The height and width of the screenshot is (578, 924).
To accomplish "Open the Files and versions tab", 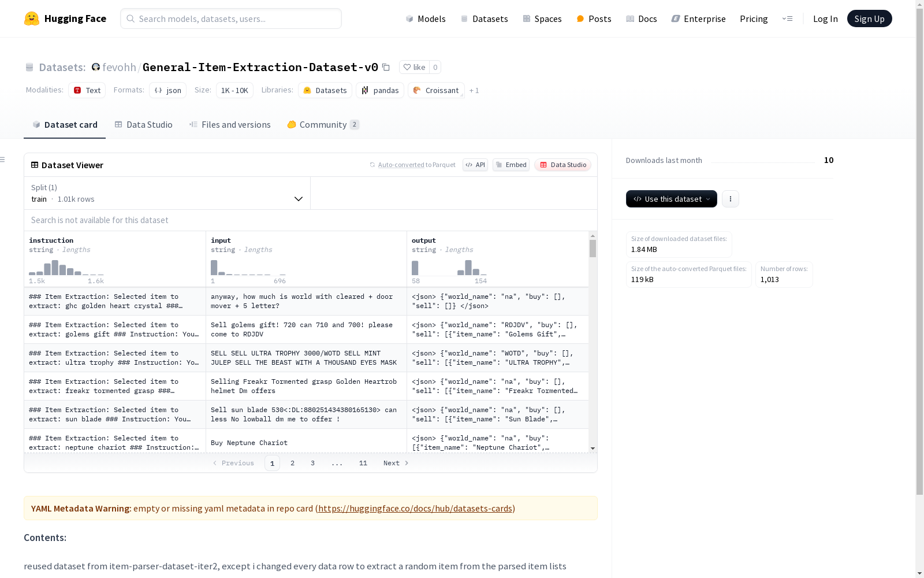I will coord(230,125).
